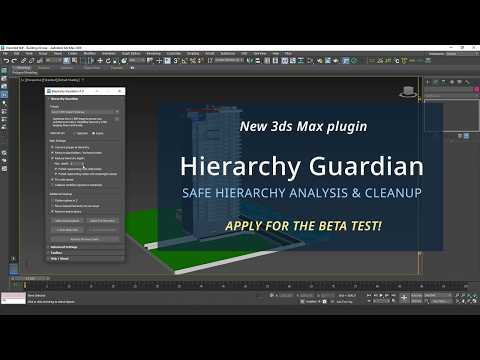This screenshot has height=360, width=480.
Task: Open the Selection Filter dropdown
Action: pos(53,61)
